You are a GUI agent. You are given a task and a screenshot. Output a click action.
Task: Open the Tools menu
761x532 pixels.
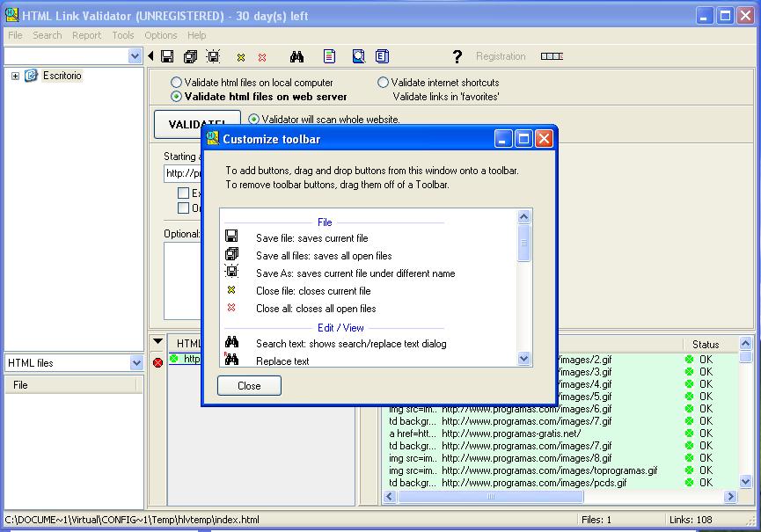123,35
